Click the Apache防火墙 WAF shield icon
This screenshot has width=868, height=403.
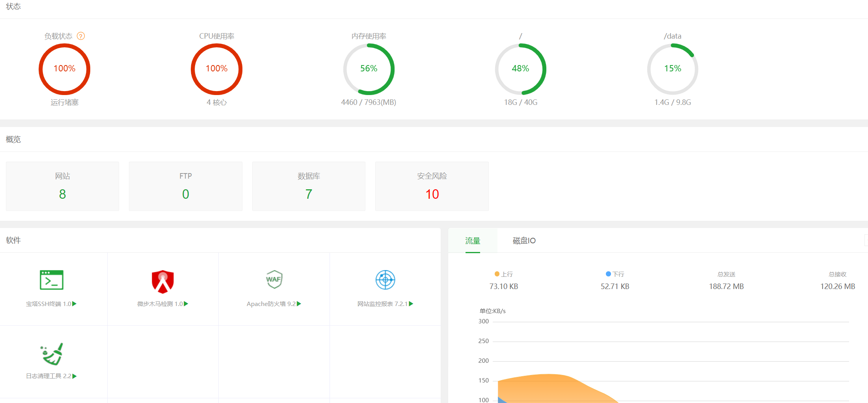coord(274,280)
